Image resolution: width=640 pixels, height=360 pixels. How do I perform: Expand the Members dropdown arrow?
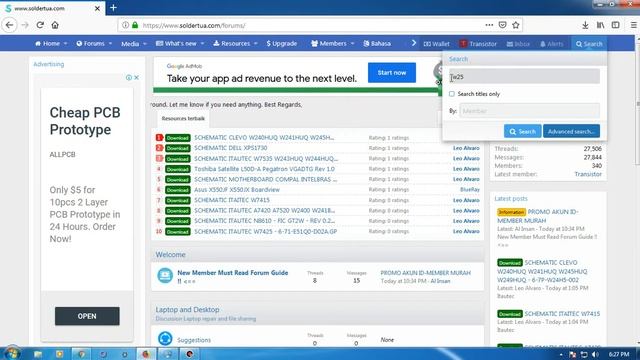tap(352, 43)
